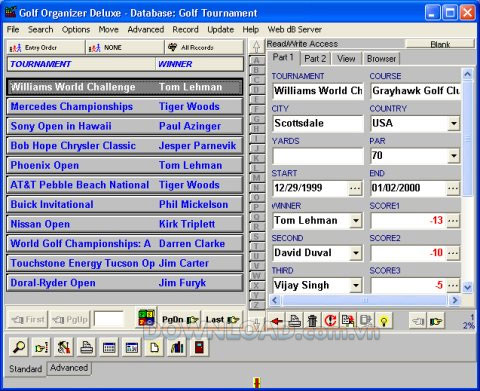Image resolution: width=480 pixels, height=391 pixels.
Task: Click the red left arrow icon
Action: point(276,321)
